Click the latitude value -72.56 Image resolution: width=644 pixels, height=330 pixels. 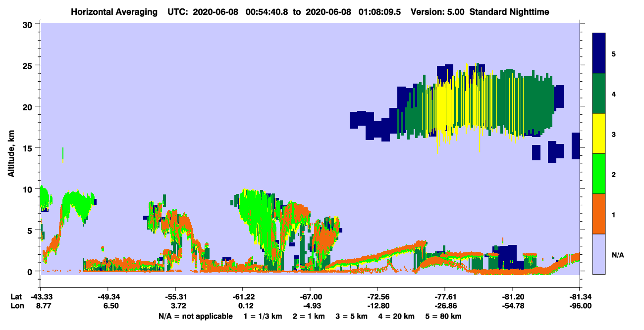click(x=377, y=297)
